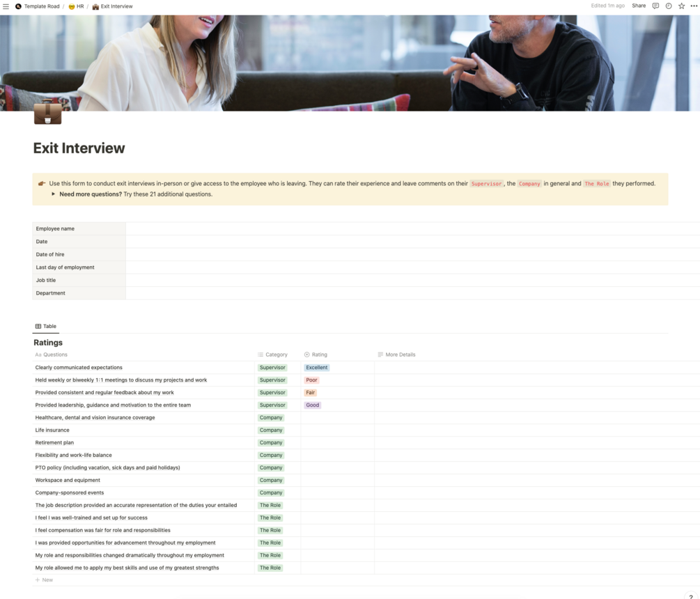Click the Supervisor code tag in callout

[486, 183]
